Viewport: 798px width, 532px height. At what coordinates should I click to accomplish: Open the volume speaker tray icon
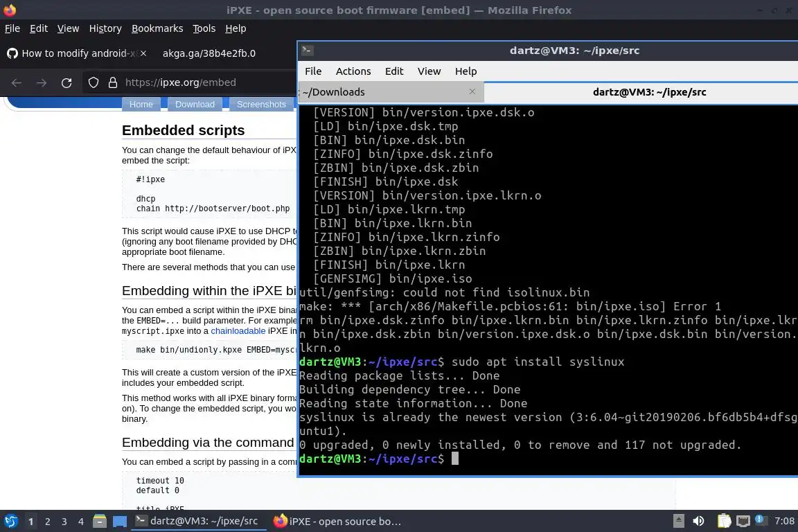tap(699, 521)
